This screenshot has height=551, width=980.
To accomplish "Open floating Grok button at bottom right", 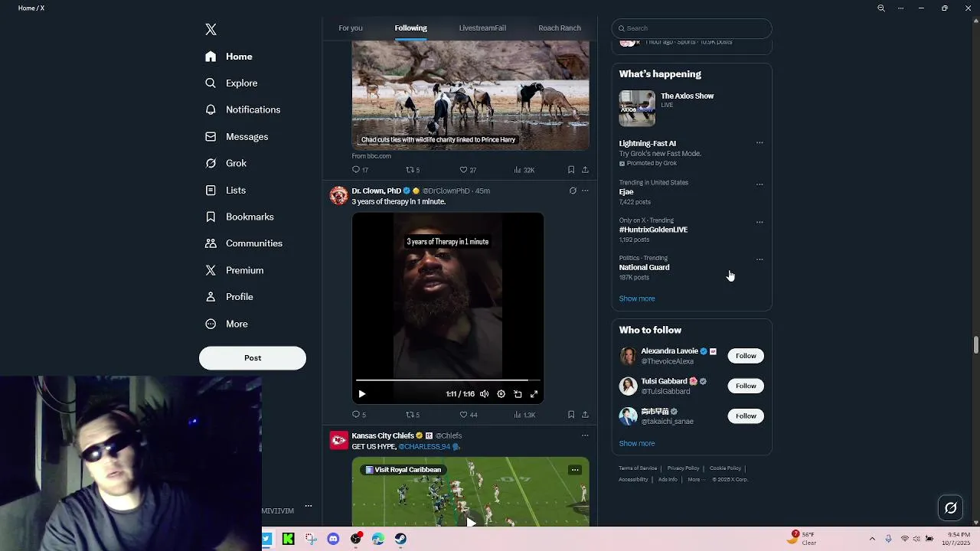I will coord(951,507).
